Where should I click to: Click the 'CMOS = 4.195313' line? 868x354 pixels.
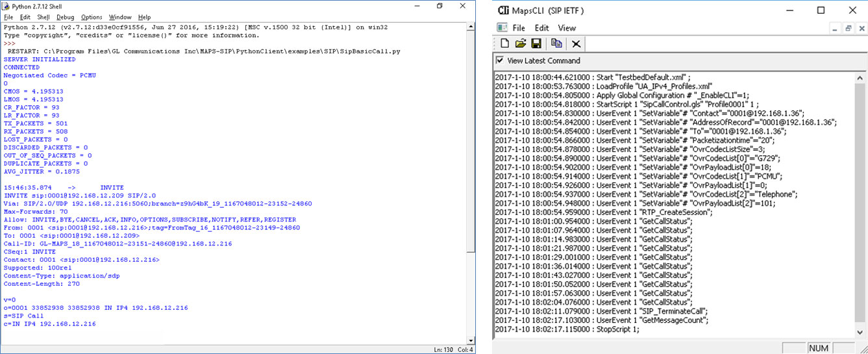(34, 91)
